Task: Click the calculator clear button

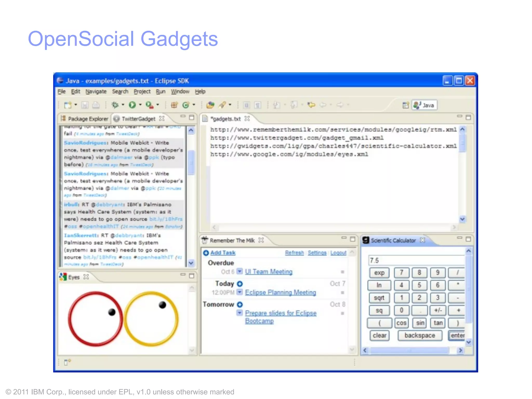Action: pyautogui.click(x=380, y=335)
